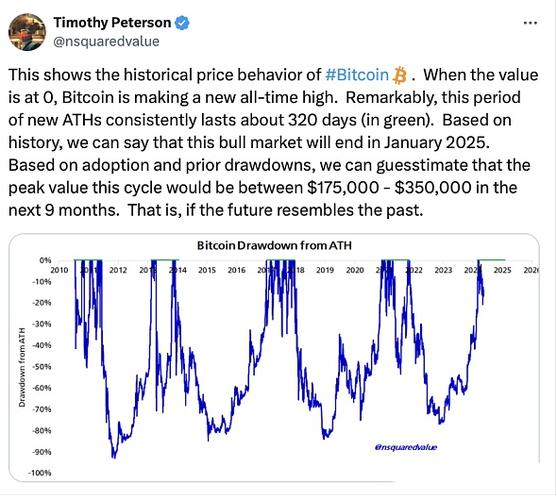The image size is (557, 500).
Task: Click the Drawdown from ATH axis title
Action: click(x=22, y=367)
